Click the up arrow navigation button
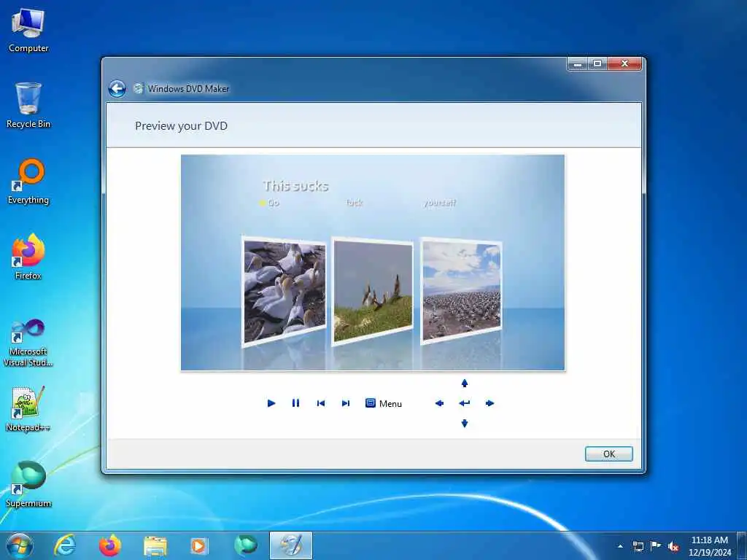 (465, 383)
